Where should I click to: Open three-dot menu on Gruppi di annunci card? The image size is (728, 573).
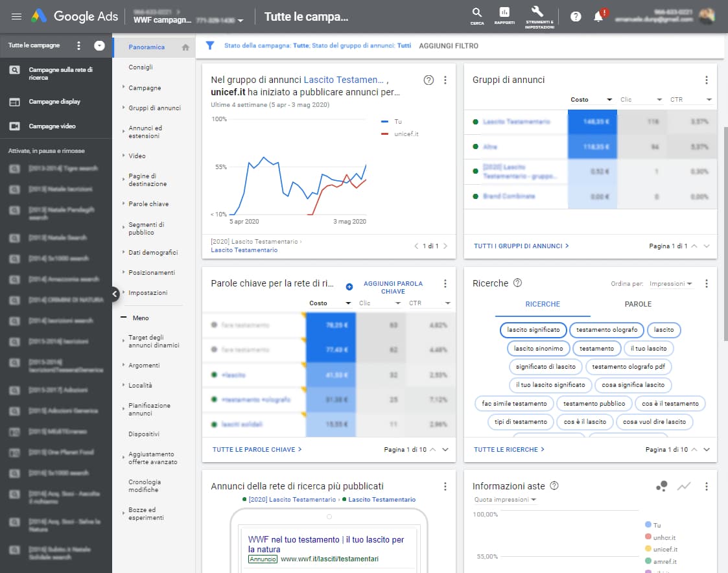pyautogui.click(x=707, y=80)
